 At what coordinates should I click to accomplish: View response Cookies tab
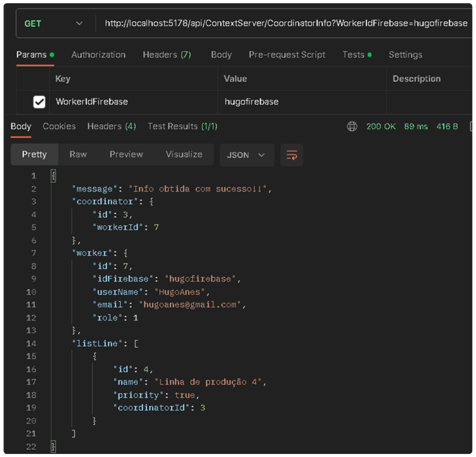pyautogui.click(x=59, y=126)
